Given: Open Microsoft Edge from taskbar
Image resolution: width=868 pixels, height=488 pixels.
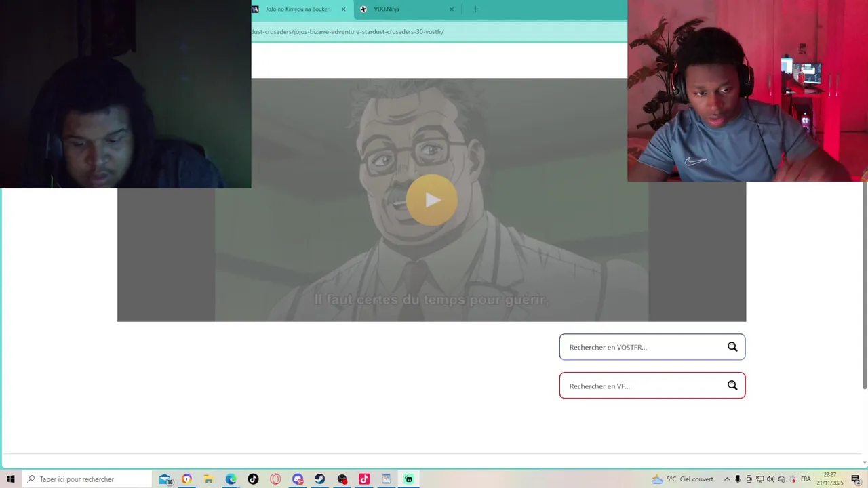Looking at the screenshot, I should pyautogui.click(x=231, y=479).
